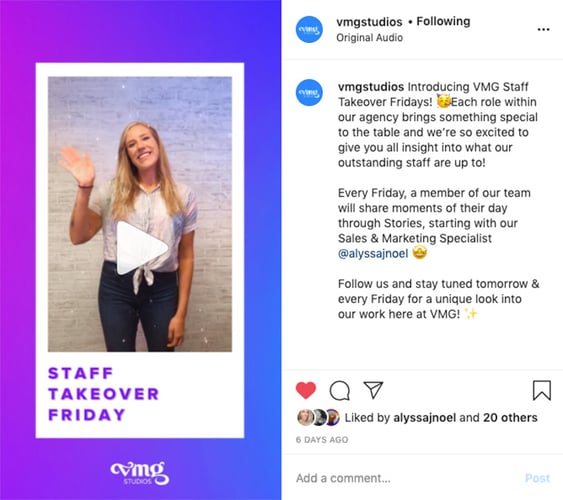Image resolution: width=563 pixels, height=500 pixels.
Task: Save post with bookmark icon
Action: click(541, 390)
